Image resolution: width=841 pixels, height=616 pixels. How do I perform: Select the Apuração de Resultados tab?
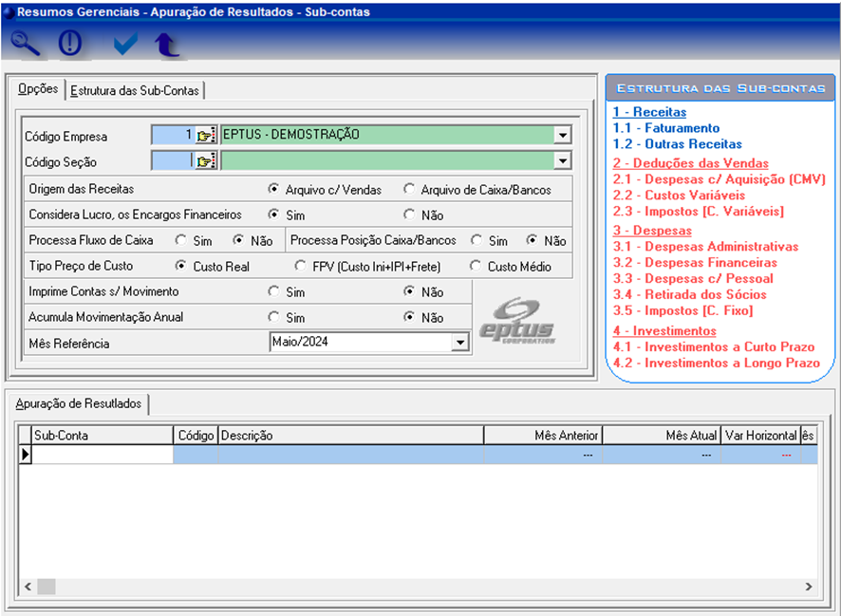79,403
